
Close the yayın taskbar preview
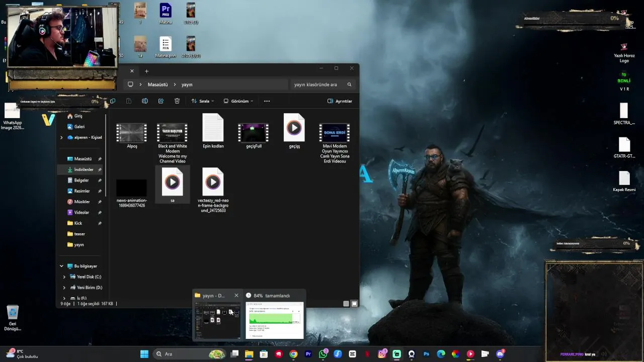pyautogui.click(x=236, y=296)
